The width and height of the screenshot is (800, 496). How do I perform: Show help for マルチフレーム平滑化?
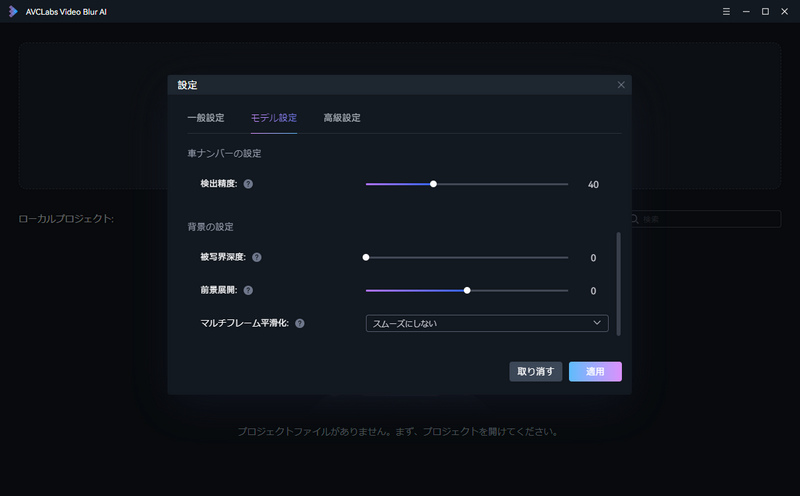[299, 323]
